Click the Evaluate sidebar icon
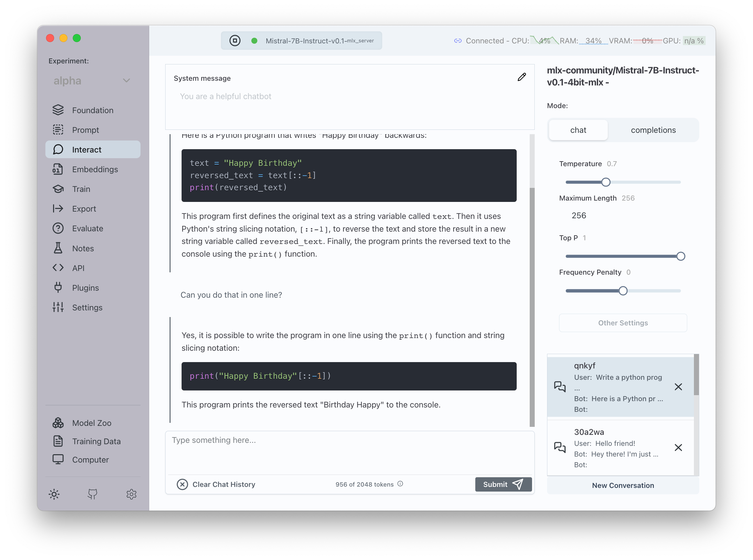This screenshot has height=560, width=753. point(58,228)
